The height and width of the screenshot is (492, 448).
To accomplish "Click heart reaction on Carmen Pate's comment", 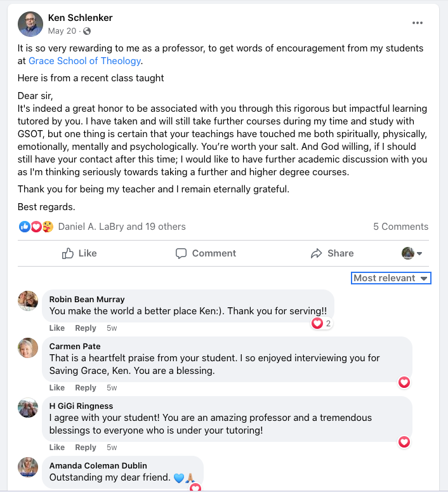I will 404,382.
